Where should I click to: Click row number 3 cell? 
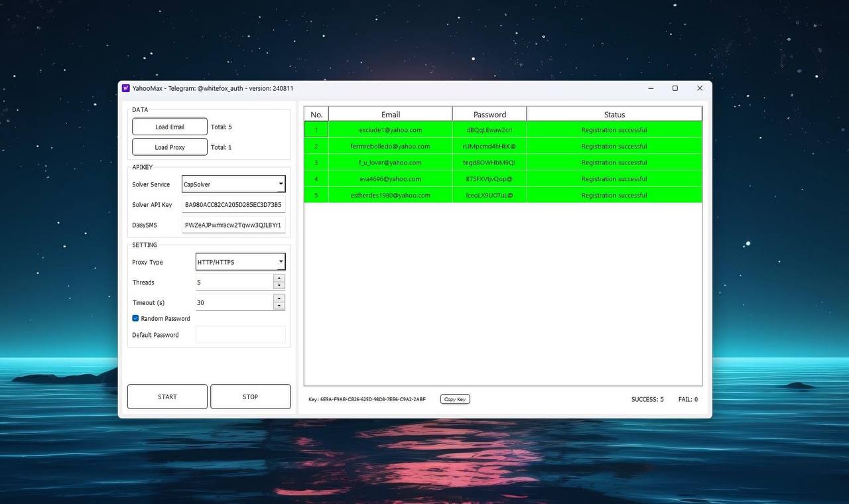coord(316,162)
